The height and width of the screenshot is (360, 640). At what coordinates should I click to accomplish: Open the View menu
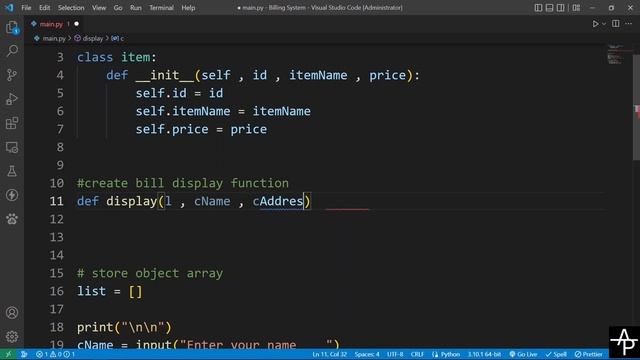[99, 8]
